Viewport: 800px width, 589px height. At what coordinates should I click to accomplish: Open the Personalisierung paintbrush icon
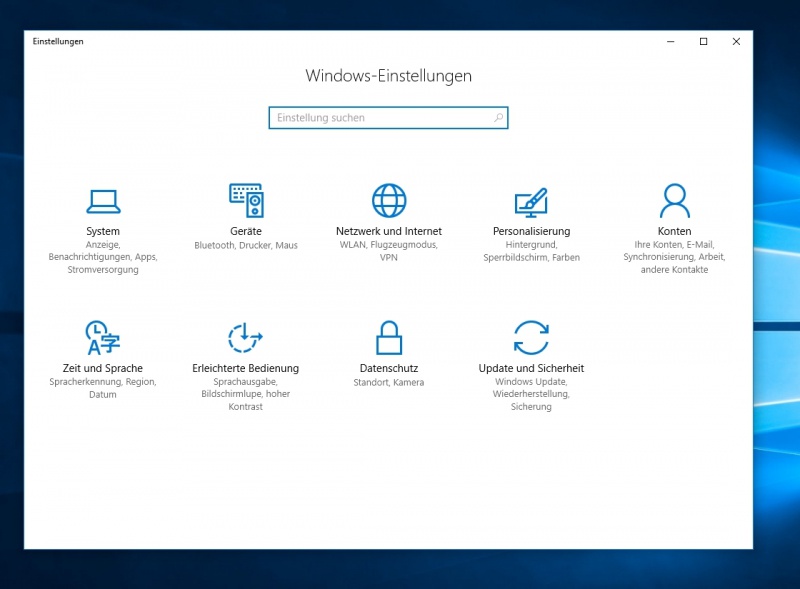531,202
